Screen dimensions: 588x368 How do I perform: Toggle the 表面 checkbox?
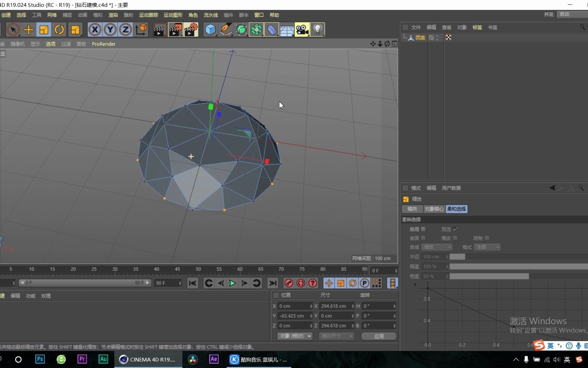pyautogui.click(x=423, y=238)
